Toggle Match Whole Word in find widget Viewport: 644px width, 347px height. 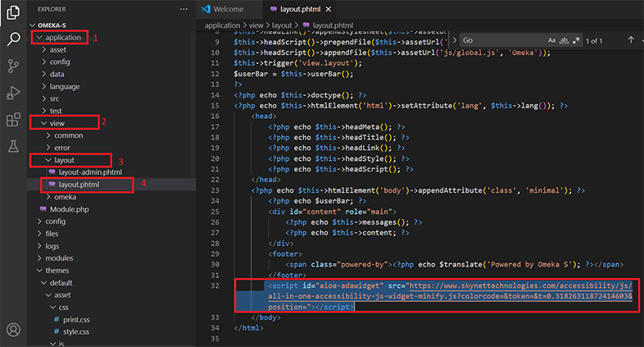pos(565,39)
